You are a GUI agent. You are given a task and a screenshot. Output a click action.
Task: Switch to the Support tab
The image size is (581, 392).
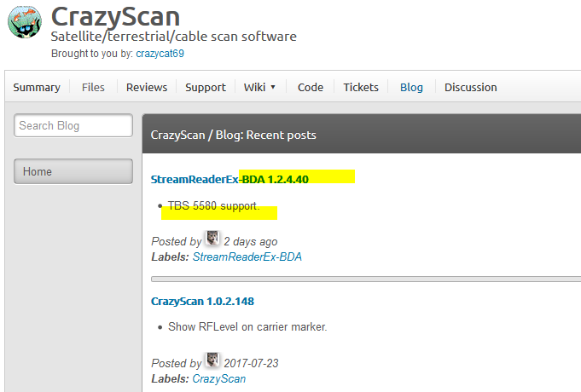point(206,87)
